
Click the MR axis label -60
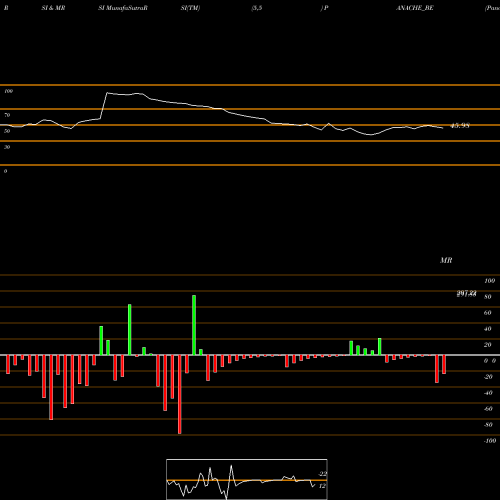click(x=488, y=409)
